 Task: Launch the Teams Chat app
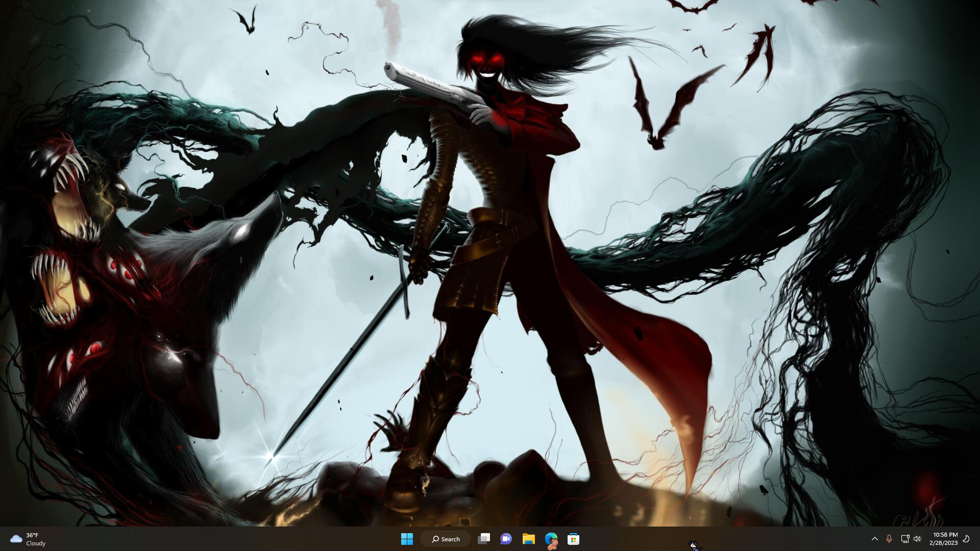(x=506, y=539)
